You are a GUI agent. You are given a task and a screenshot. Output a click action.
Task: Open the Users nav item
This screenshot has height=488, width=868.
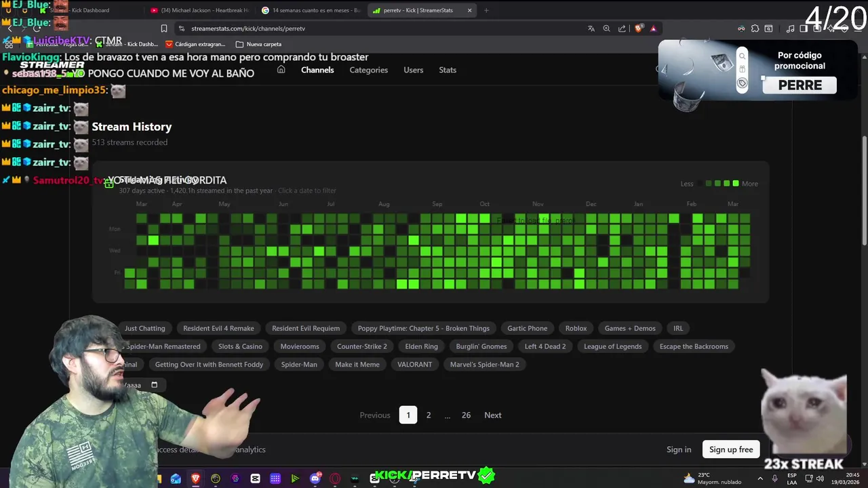tap(413, 70)
